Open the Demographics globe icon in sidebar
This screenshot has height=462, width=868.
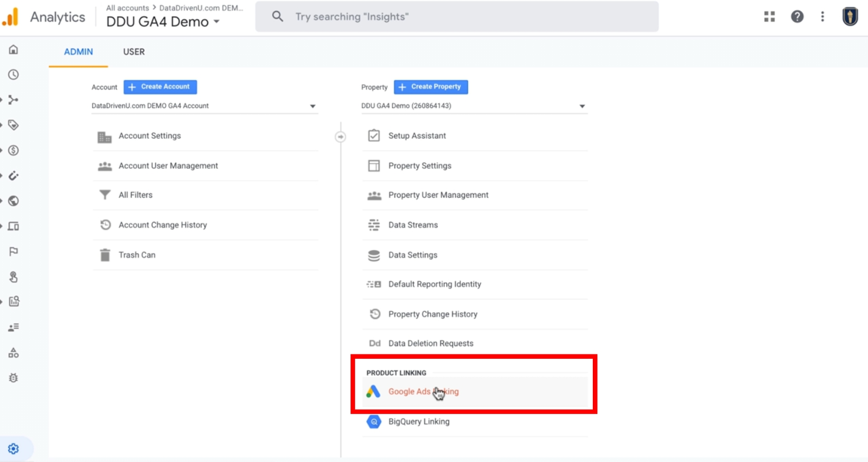[x=14, y=201]
